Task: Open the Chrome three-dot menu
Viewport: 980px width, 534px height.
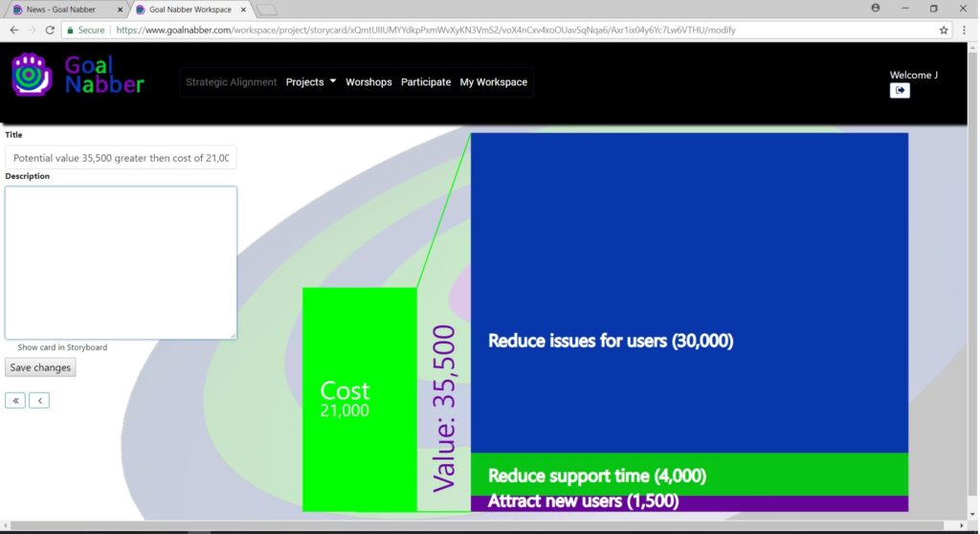Action: pos(965,30)
